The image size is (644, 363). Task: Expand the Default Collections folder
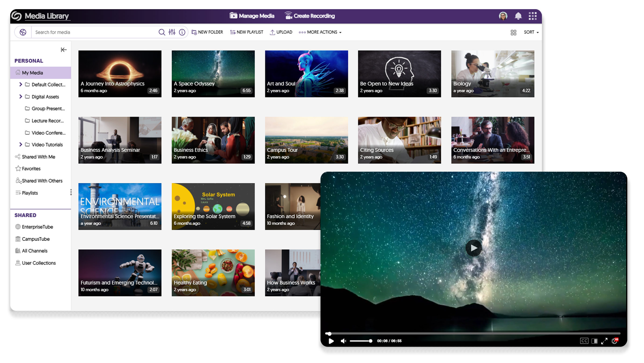coord(21,84)
